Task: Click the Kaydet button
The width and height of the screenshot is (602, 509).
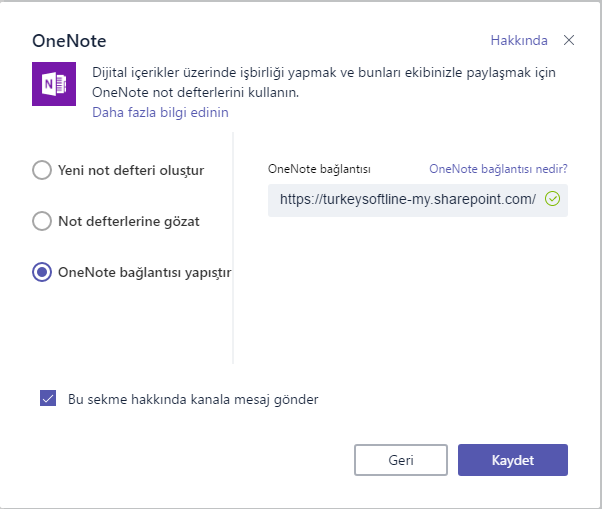Action: click(x=513, y=460)
